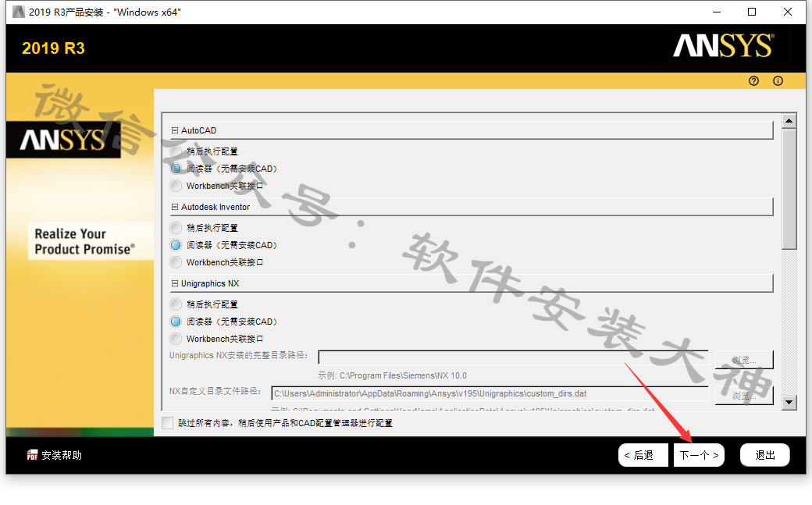The height and width of the screenshot is (505, 812).
Task: Click the scrollbar down arrow
Action: (789, 402)
